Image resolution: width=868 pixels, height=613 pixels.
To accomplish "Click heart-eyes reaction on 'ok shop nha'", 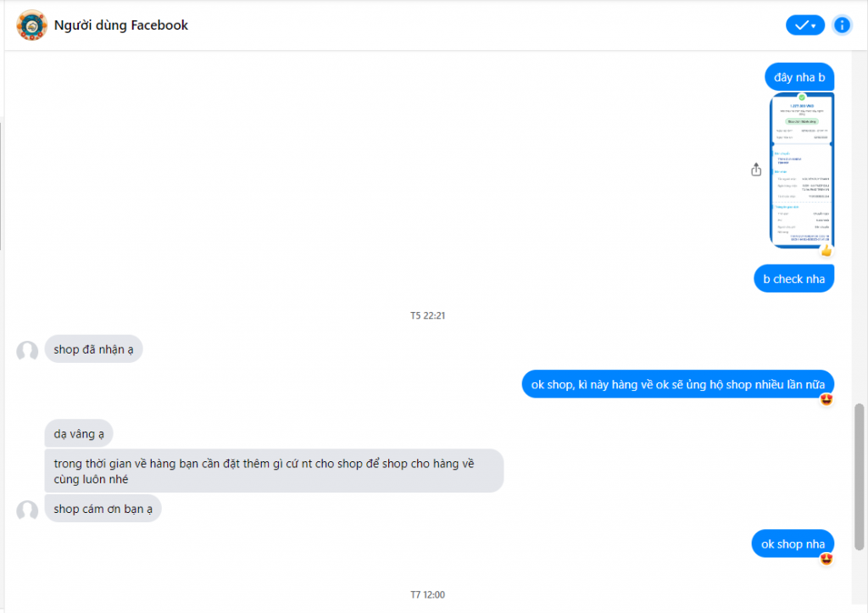I will [826, 559].
